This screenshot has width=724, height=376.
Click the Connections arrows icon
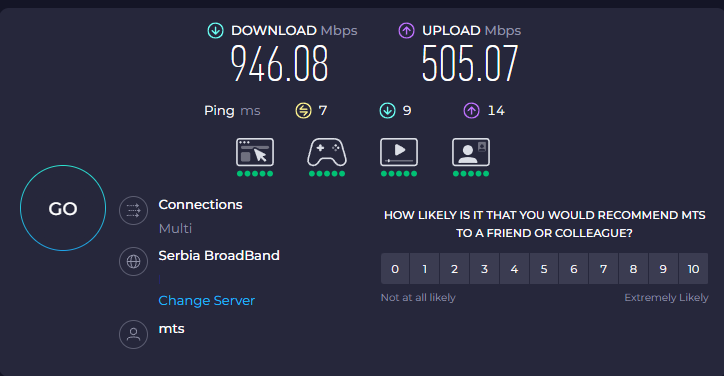coord(133,211)
